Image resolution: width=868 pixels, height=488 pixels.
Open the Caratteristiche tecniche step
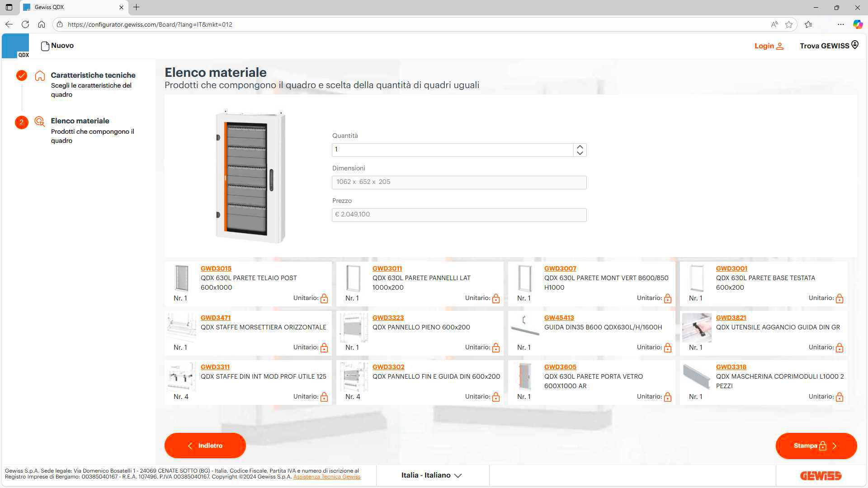tap(93, 75)
